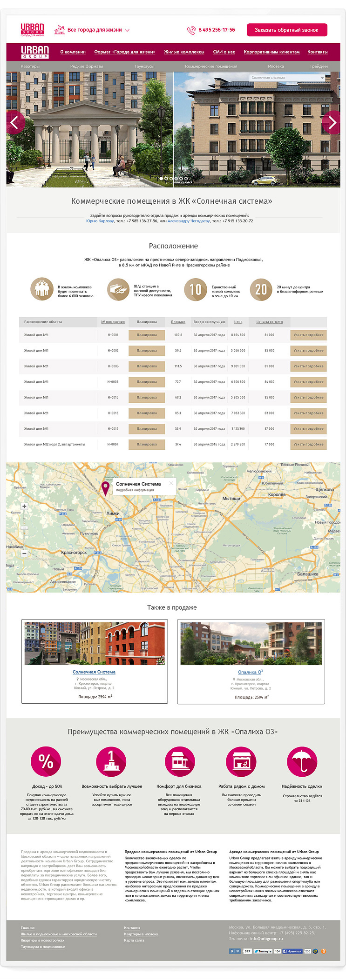Image resolution: width=346 pixels, height=980 pixels.
Task: Click the Twitter Твитнуть share button
Action: coord(263,951)
